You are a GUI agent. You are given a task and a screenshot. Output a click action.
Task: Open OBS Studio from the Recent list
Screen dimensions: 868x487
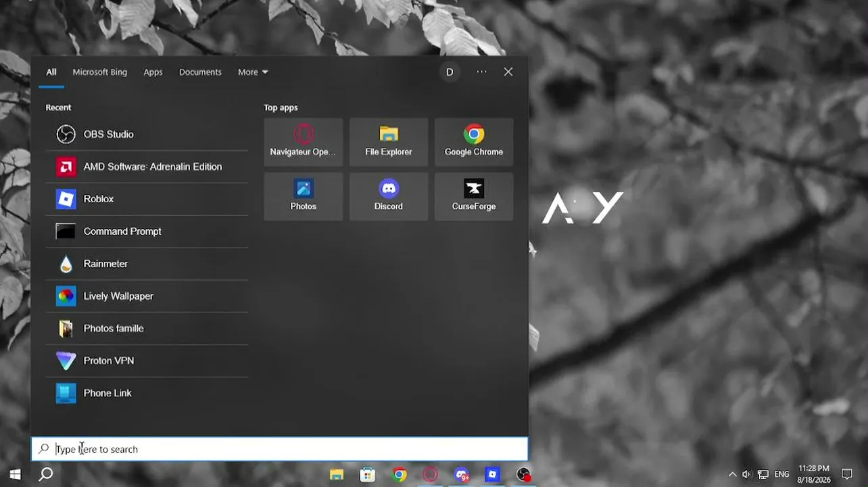coord(147,134)
